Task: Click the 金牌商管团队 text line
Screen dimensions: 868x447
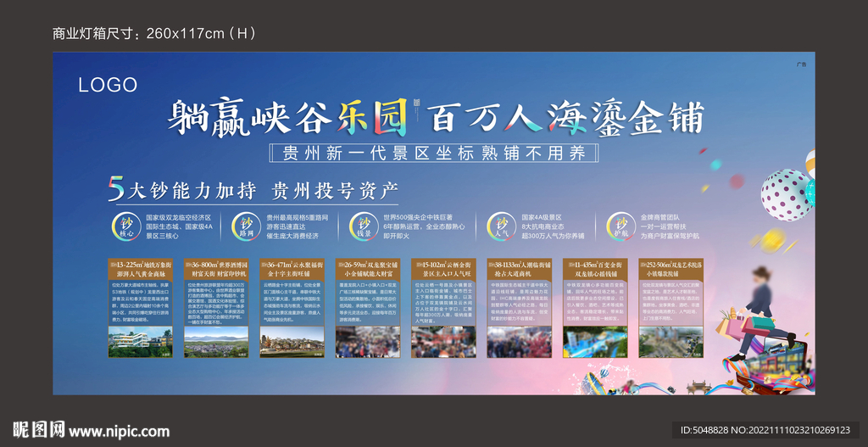Action: click(659, 218)
